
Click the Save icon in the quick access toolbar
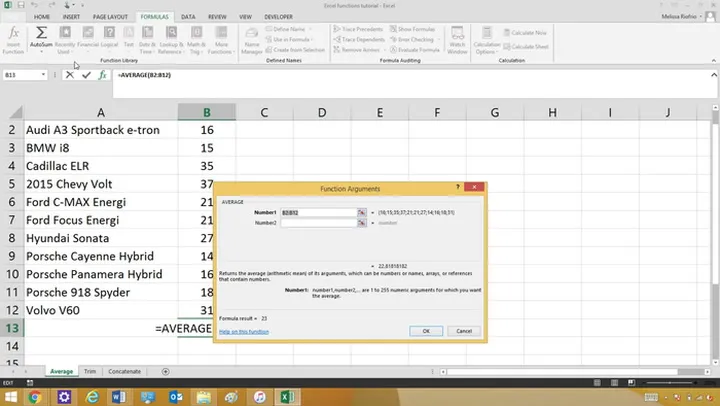point(21,5)
